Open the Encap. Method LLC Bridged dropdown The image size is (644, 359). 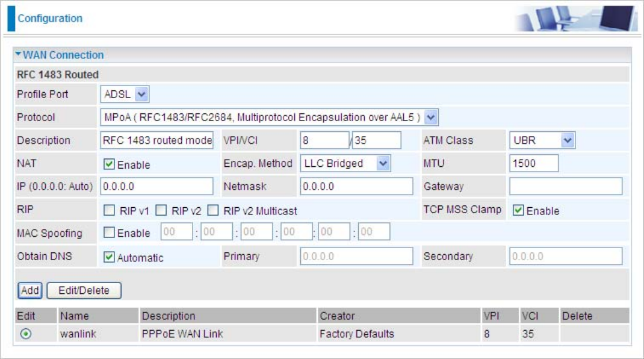click(x=345, y=163)
